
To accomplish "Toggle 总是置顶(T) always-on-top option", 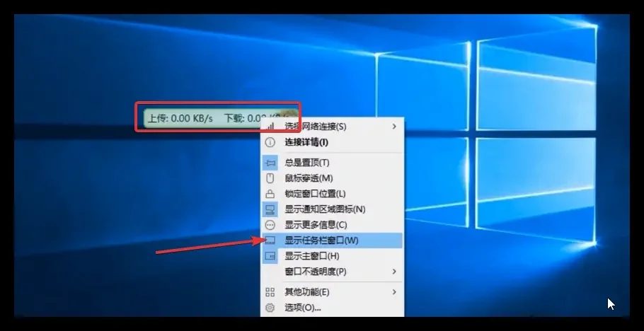I will pos(332,163).
